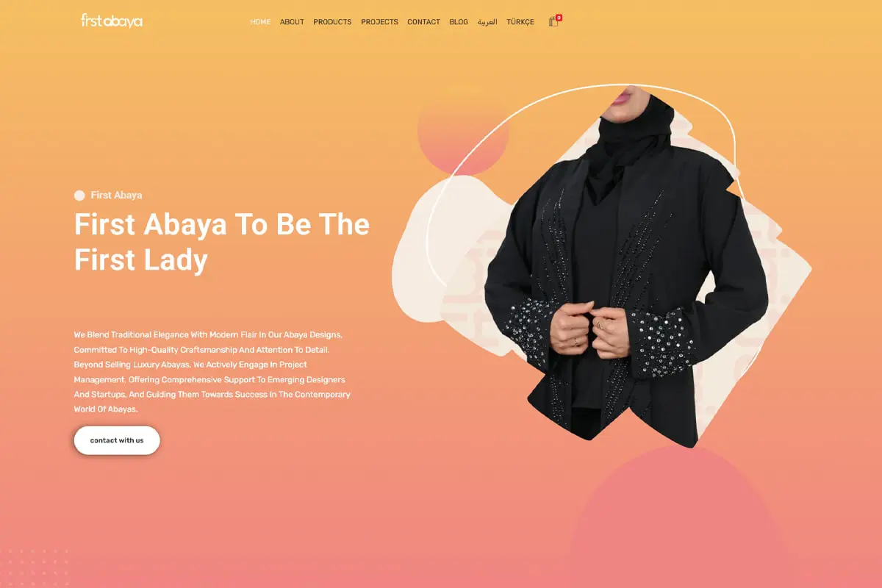Click the pink gradient circle behind the model
Image resolution: width=882 pixels, height=588 pixels.
click(x=463, y=130)
